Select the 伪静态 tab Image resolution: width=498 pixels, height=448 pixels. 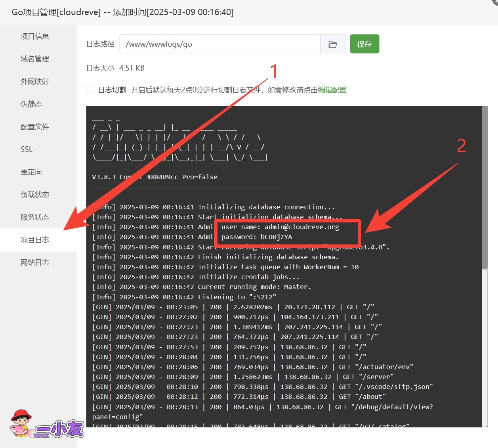point(31,104)
